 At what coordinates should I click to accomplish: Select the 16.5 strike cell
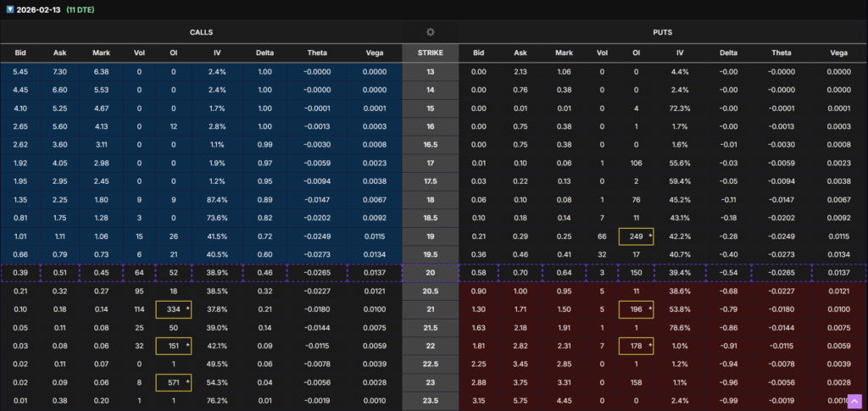tap(430, 145)
